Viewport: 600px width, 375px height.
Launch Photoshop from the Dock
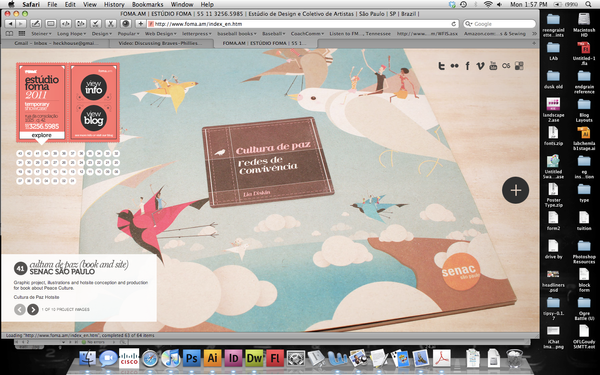click(191, 359)
